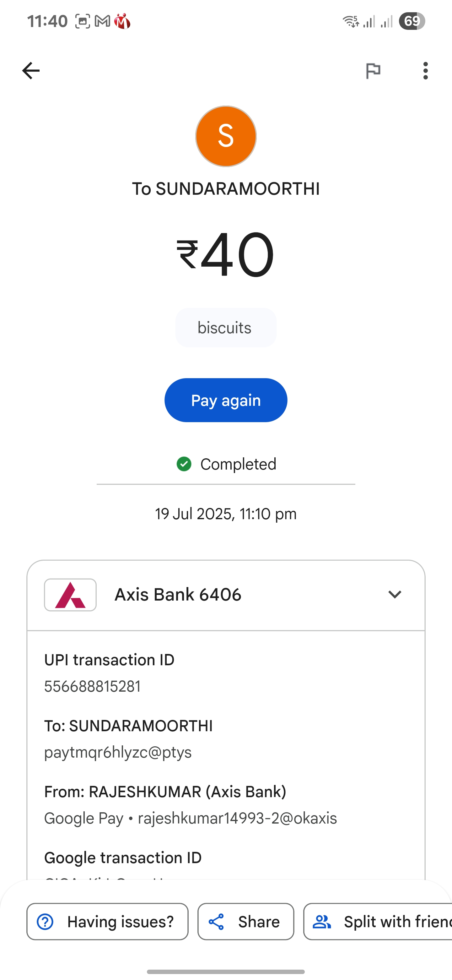Viewport: 452px width, 980px height.
Task: Tap the back arrow icon
Action: (31, 71)
